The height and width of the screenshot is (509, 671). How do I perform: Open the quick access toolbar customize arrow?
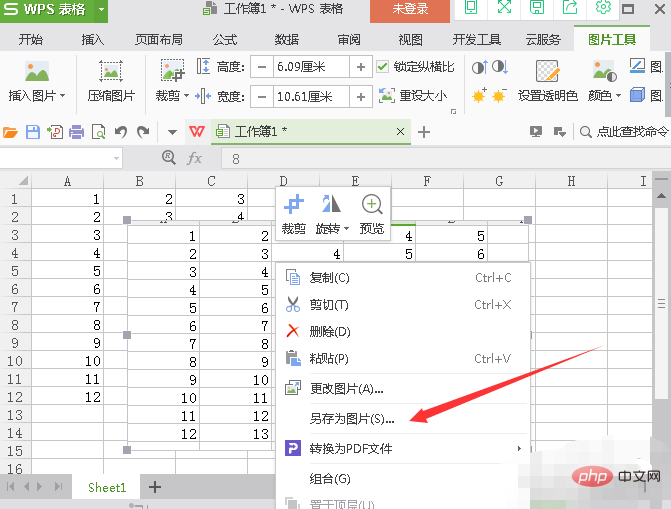[172, 132]
